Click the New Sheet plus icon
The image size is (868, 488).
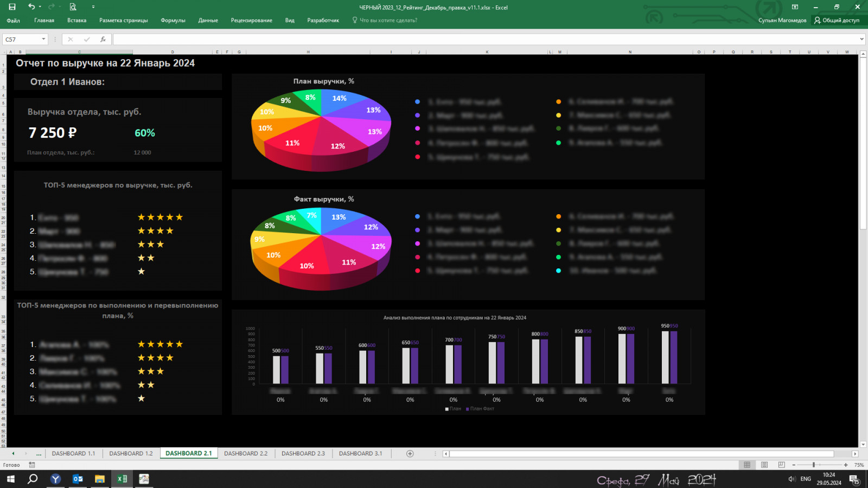pyautogui.click(x=410, y=453)
